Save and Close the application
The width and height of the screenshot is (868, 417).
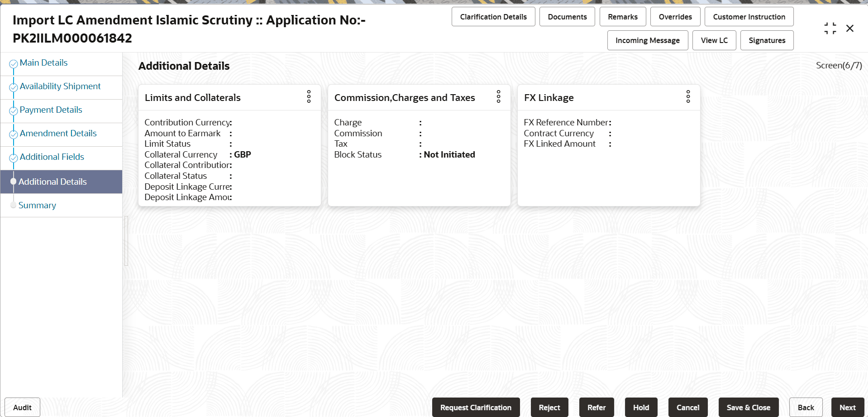pyautogui.click(x=749, y=407)
